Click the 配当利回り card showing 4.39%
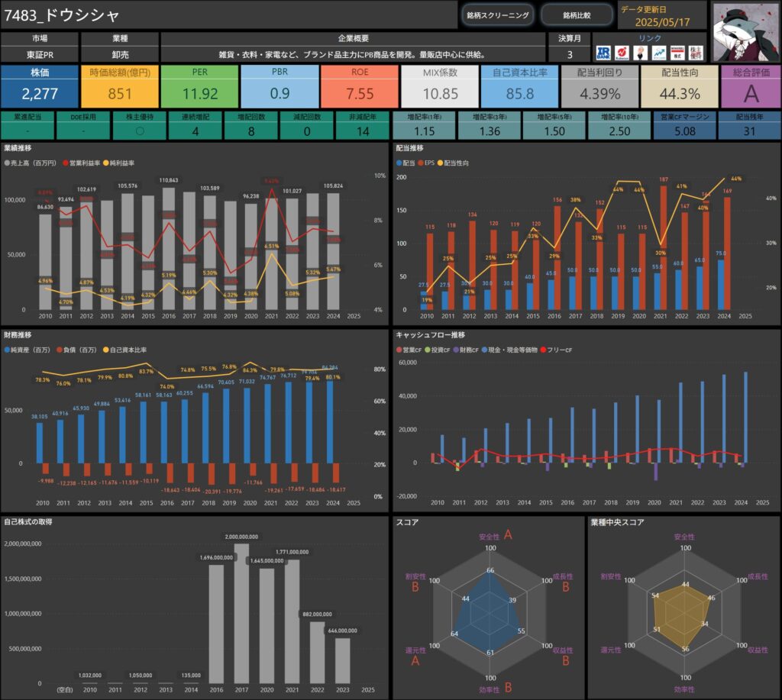 click(x=600, y=86)
